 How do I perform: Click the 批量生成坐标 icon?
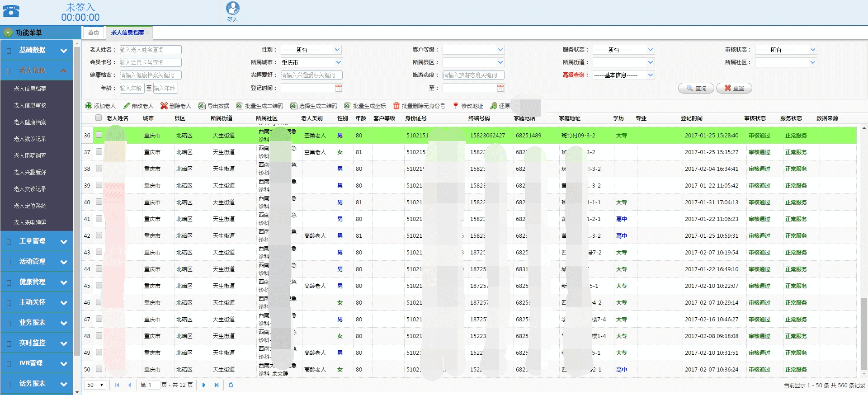click(348, 106)
